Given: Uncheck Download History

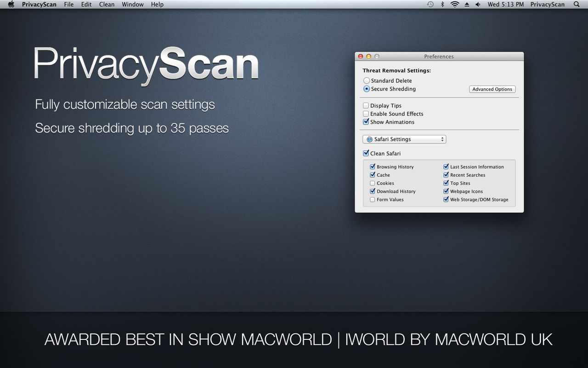Looking at the screenshot, I should (373, 191).
